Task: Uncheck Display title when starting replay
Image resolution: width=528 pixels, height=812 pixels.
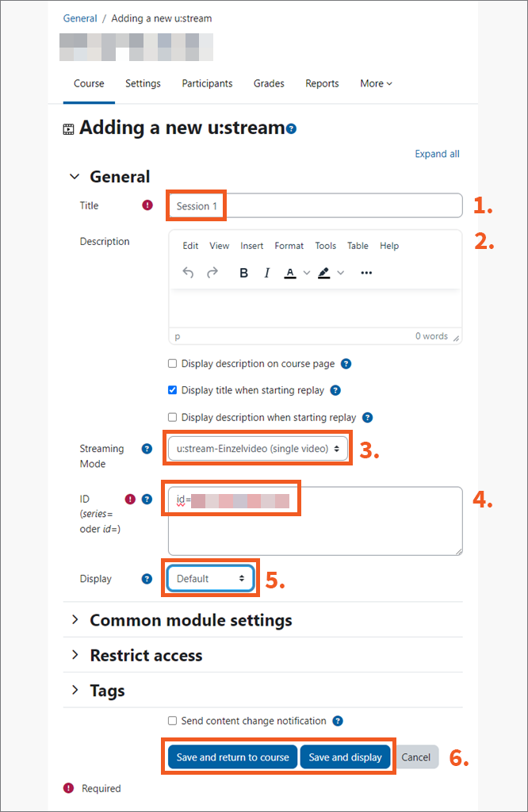Action: [x=173, y=390]
